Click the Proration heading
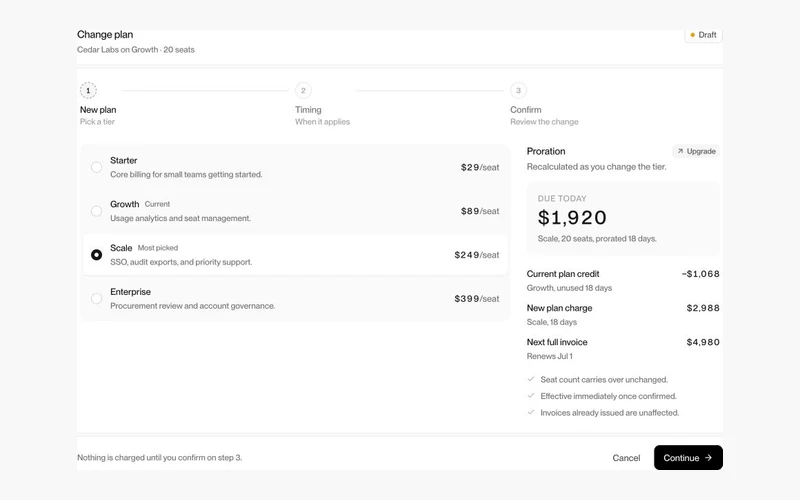Viewport: 800px width, 500px height. pos(546,152)
